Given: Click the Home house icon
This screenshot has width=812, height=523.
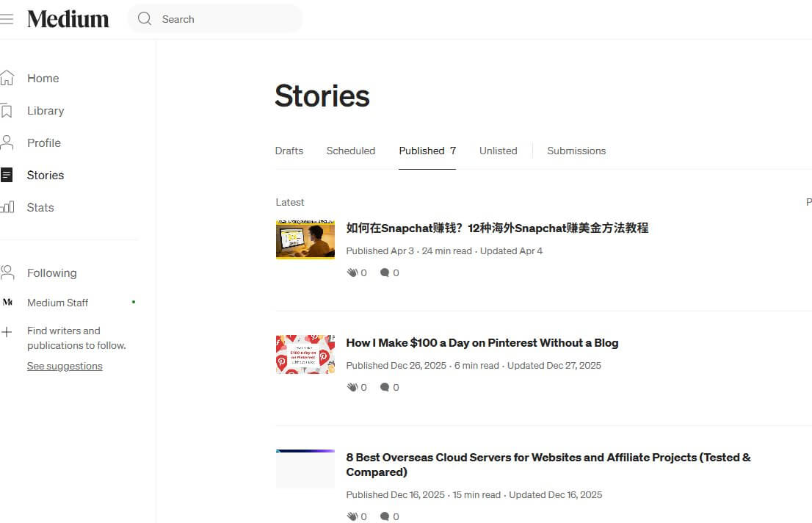Looking at the screenshot, I should click(x=7, y=79).
